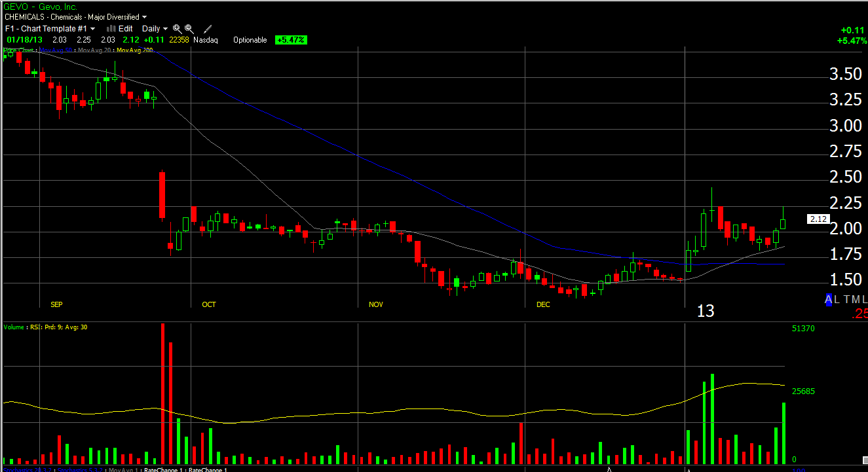Viewport: 868px width, 472px height.
Task: Click the RSI indicator label in volume pane
Action: 35,327
